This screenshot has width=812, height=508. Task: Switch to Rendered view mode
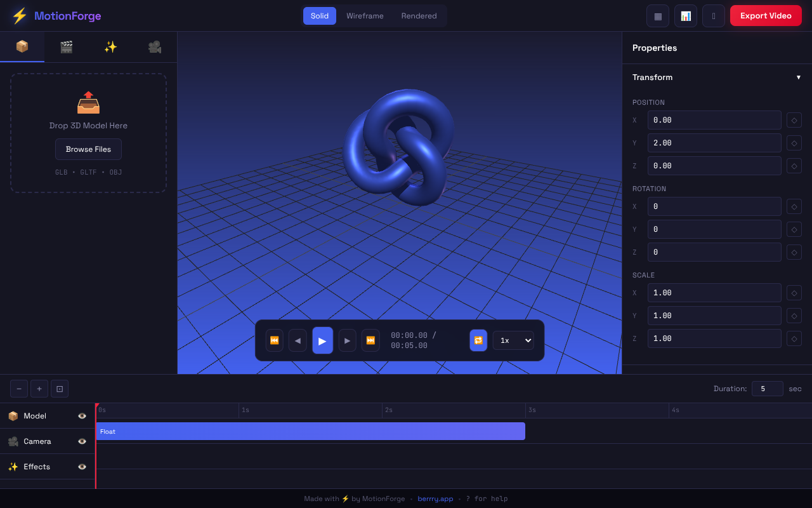coord(419,16)
